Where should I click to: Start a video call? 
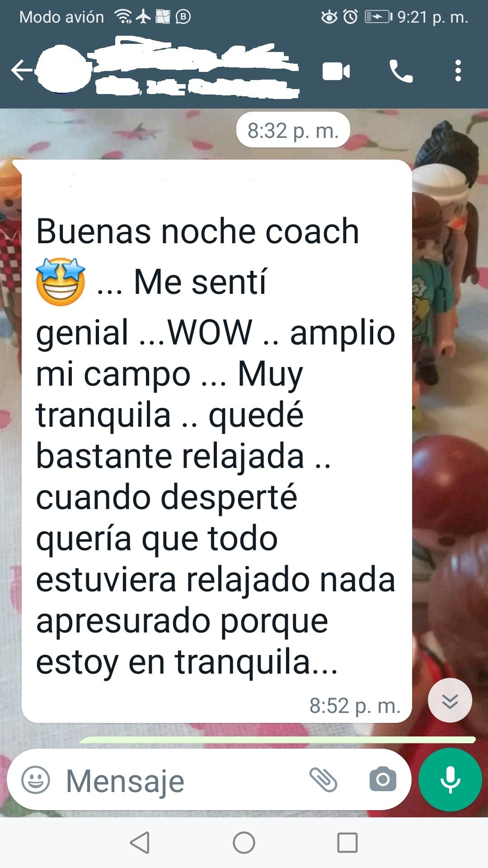point(336,71)
